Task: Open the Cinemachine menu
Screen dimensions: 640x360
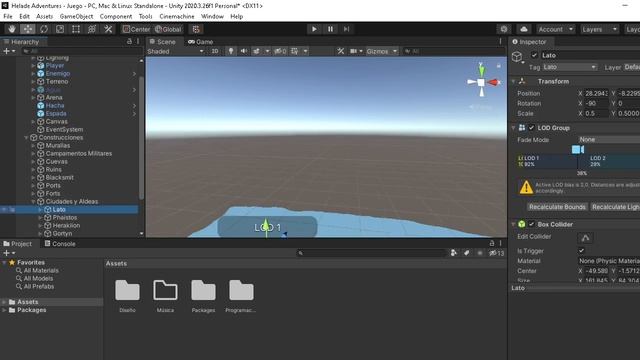Action: click(x=177, y=16)
